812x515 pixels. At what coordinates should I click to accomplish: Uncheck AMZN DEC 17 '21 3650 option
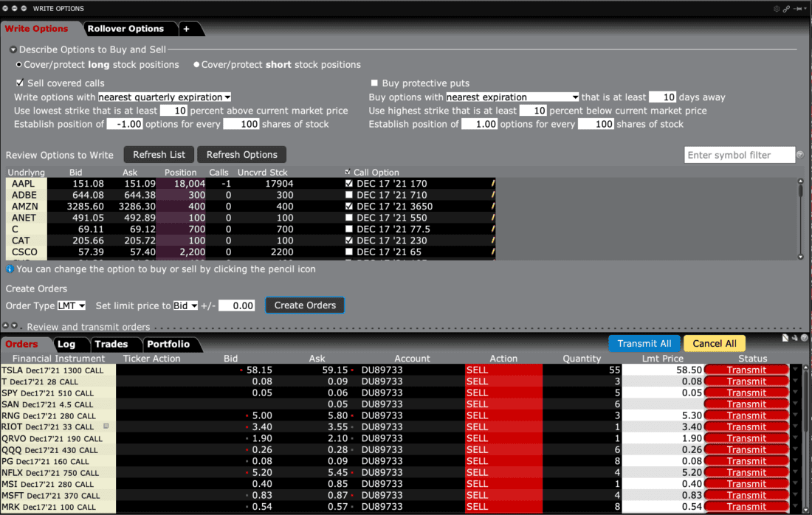point(349,206)
